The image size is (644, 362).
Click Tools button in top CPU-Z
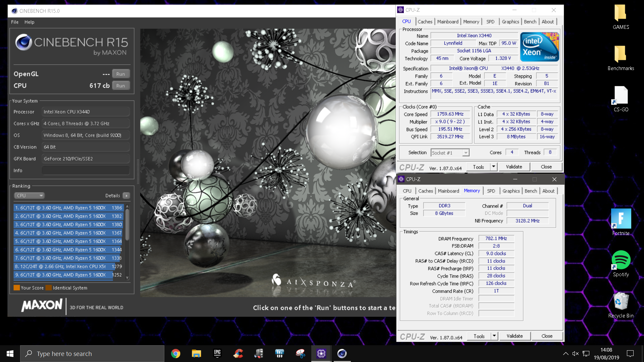[x=478, y=167]
